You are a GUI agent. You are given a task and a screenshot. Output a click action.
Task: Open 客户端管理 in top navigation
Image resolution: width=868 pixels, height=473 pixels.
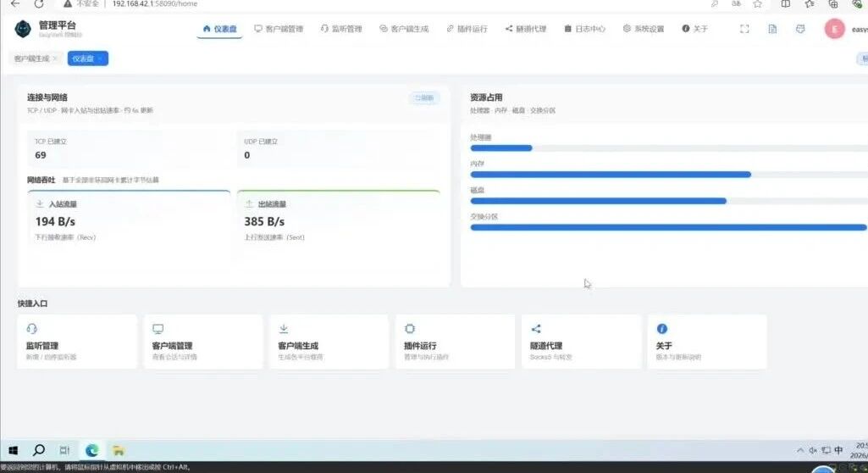pos(279,29)
